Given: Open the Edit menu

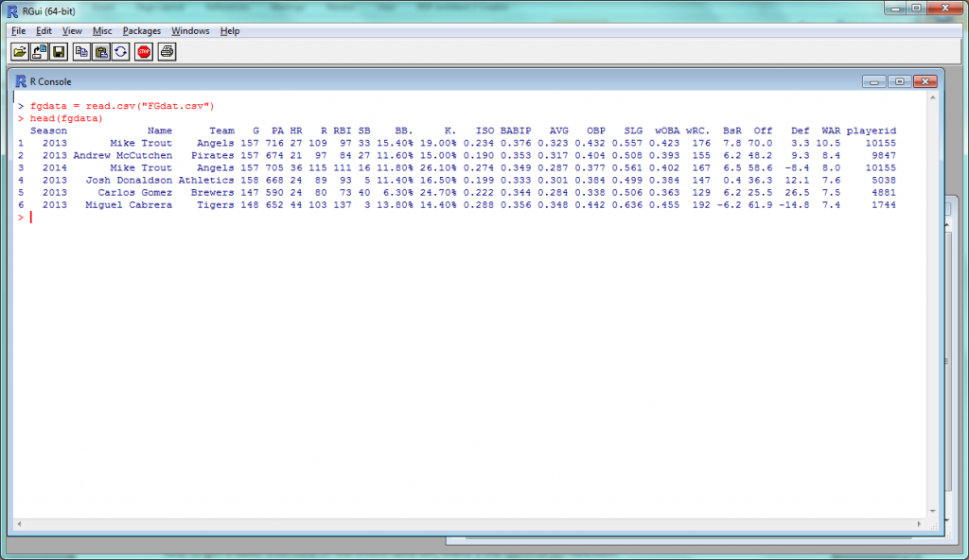Looking at the screenshot, I should point(44,30).
